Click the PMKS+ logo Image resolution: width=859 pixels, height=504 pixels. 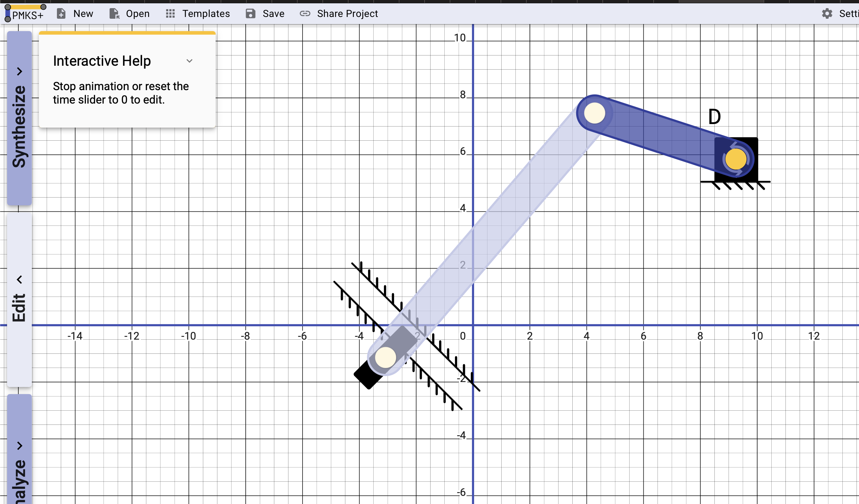25,13
